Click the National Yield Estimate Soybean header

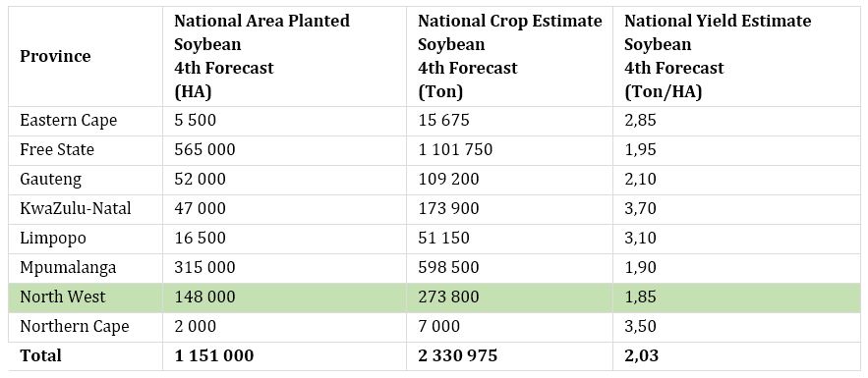pos(718,56)
